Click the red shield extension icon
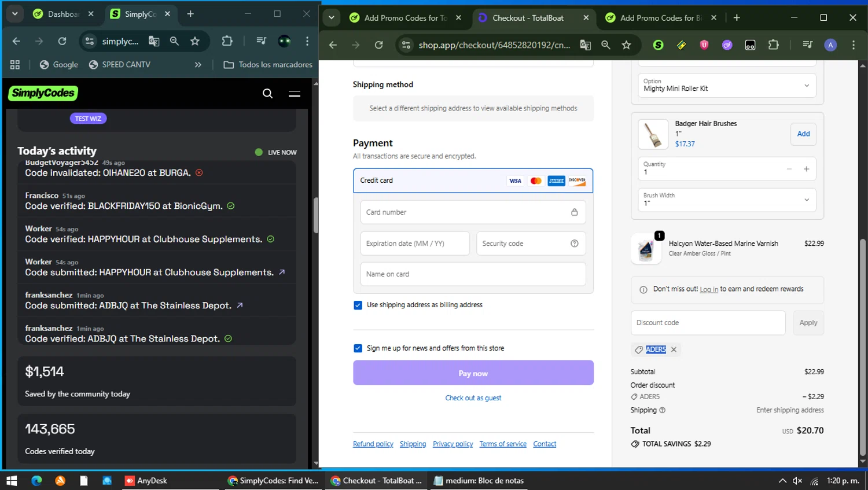Viewport: 868px width, 490px height. (704, 45)
